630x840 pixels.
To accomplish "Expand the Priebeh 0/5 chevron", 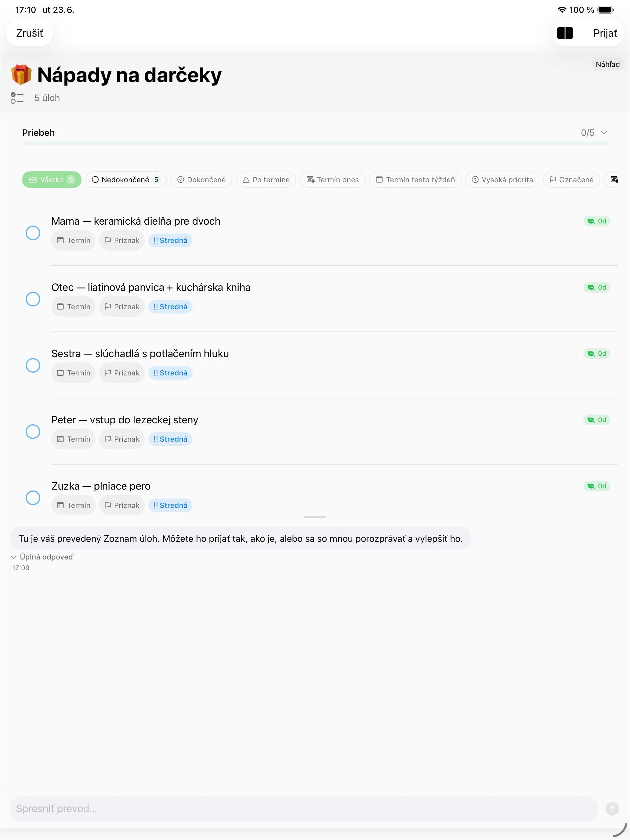I will [x=604, y=132].
